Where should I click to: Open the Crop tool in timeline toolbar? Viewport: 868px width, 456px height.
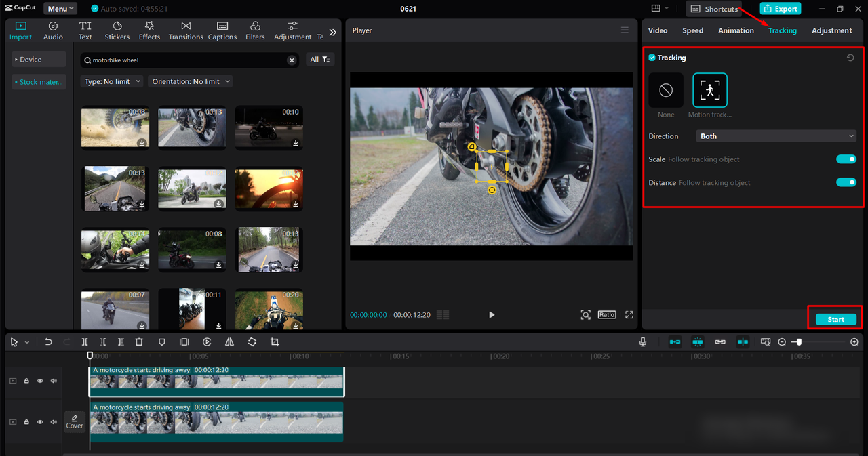click(x=275, y=342)
